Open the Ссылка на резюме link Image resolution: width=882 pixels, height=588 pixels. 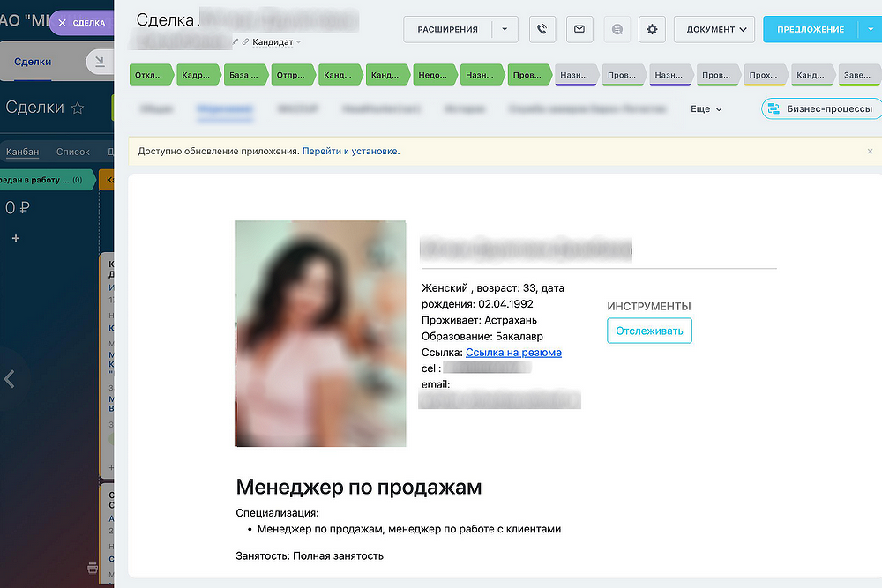click(513, 353)
